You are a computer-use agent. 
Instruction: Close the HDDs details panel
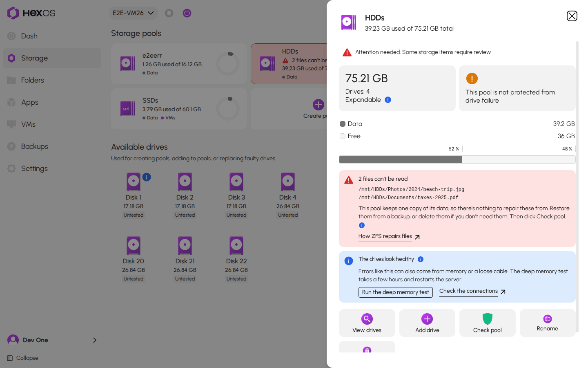tap(572, 16)
